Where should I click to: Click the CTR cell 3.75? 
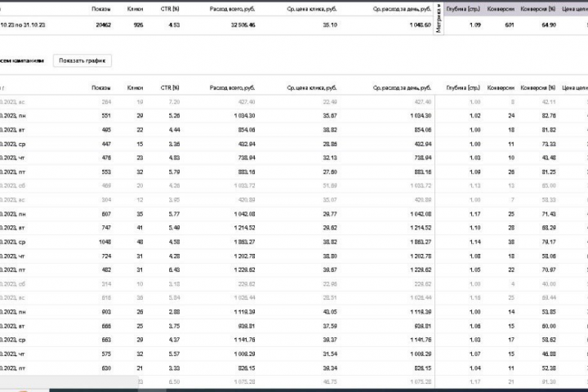(x=175, y=327)
